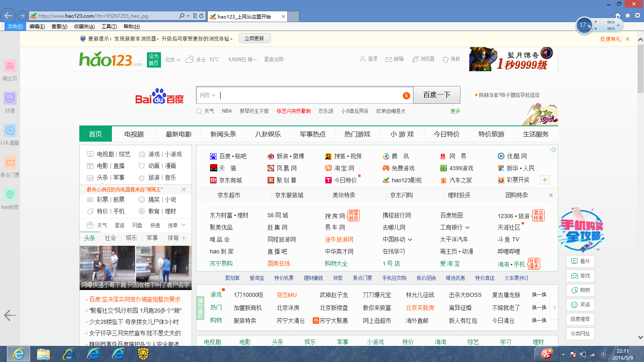This screenshot has height=362, width=644.
Task: Open the LOL直播 sidebar icon
Action: [x=10, y=130]
